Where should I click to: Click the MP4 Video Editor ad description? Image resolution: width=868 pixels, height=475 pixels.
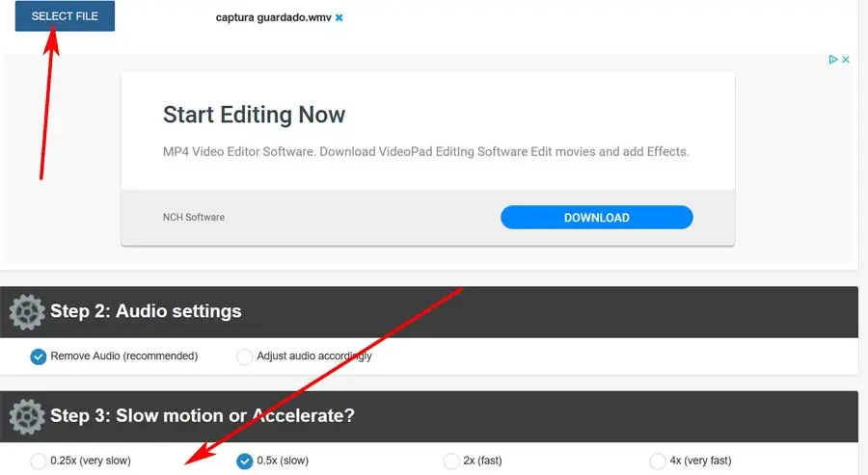pos(425,151)
